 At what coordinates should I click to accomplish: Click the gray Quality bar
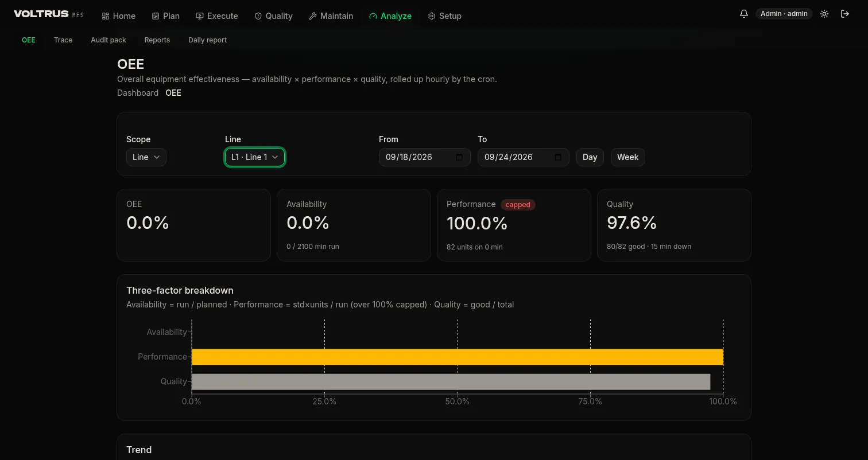[x=451, y=382]
